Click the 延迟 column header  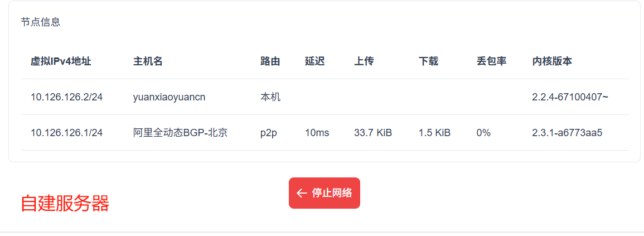pos(314,61)
